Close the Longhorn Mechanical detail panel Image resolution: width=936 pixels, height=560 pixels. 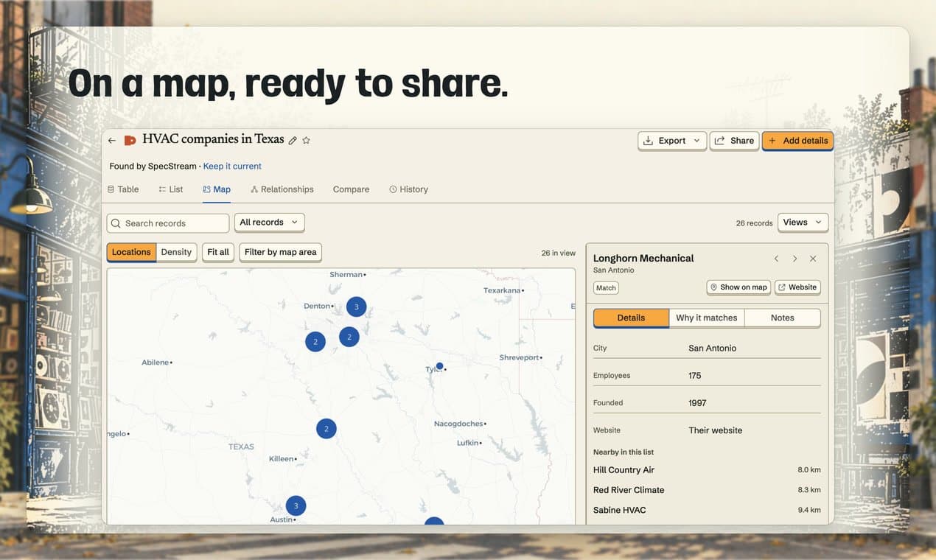[x=813, y=259]
